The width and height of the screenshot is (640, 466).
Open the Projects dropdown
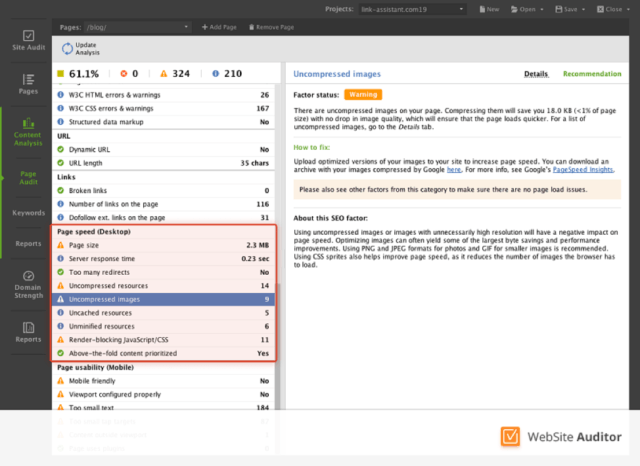coord(412,9)
